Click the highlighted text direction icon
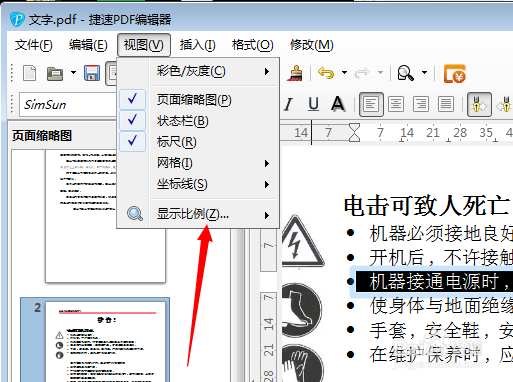This screenshot has width=513, height=382. (479, 104)
